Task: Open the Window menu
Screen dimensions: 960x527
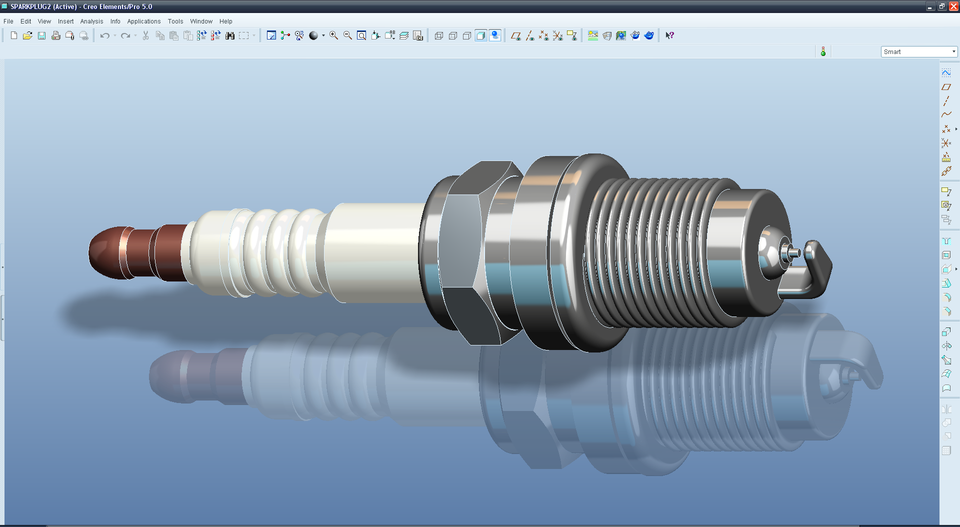Action: click(x=201, y=21)
